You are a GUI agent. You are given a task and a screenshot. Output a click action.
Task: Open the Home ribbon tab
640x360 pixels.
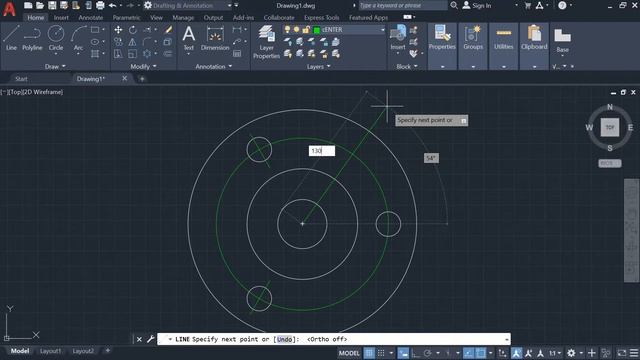(36, 18)
